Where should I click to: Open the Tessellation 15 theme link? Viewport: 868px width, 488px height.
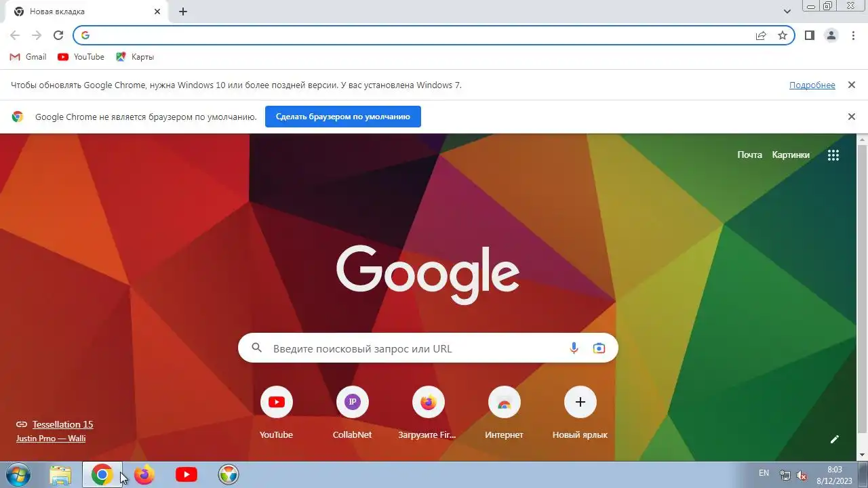62,424
